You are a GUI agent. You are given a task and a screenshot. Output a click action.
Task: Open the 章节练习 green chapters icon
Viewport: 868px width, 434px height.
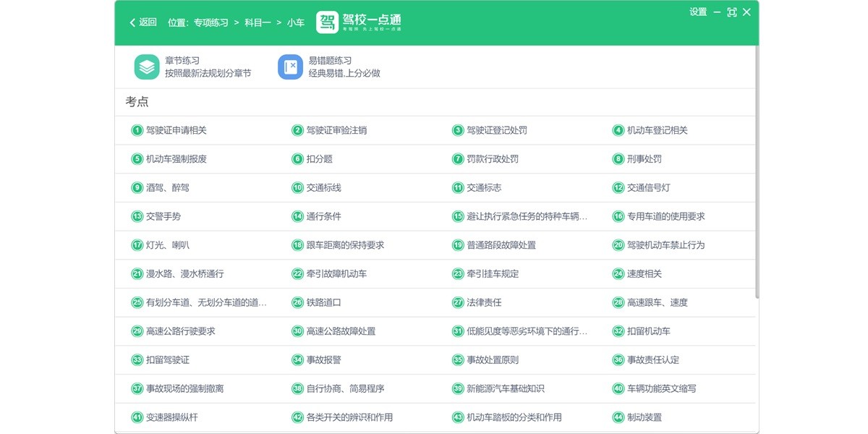click(x=145, y=66)
